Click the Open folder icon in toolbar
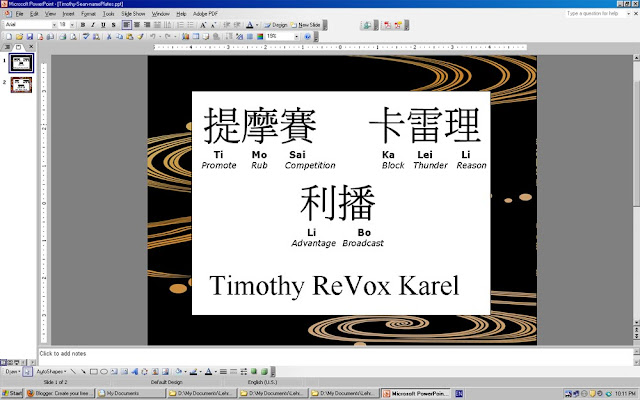The image size is (640, 400). pyautogui.click(x=19, y=37)
